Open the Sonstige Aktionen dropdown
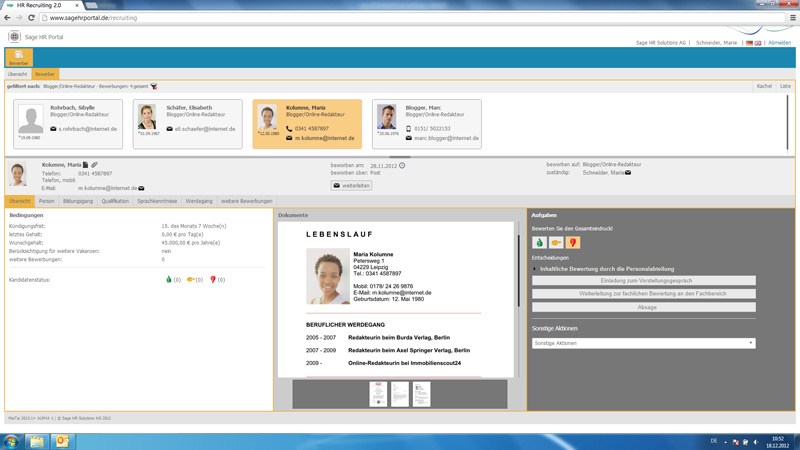 click(x=643, y=343)
